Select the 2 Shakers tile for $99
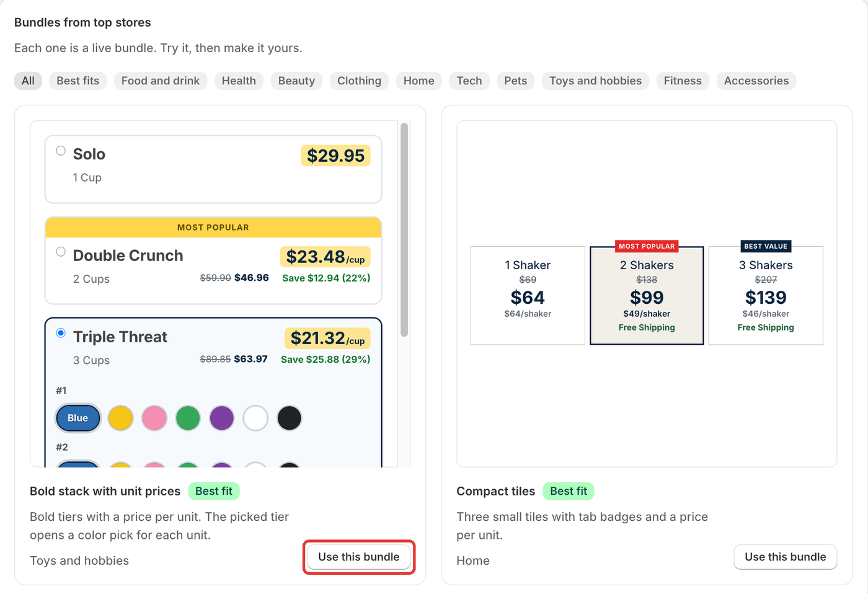Screen dimensions: 868x594 coord(647,295)
